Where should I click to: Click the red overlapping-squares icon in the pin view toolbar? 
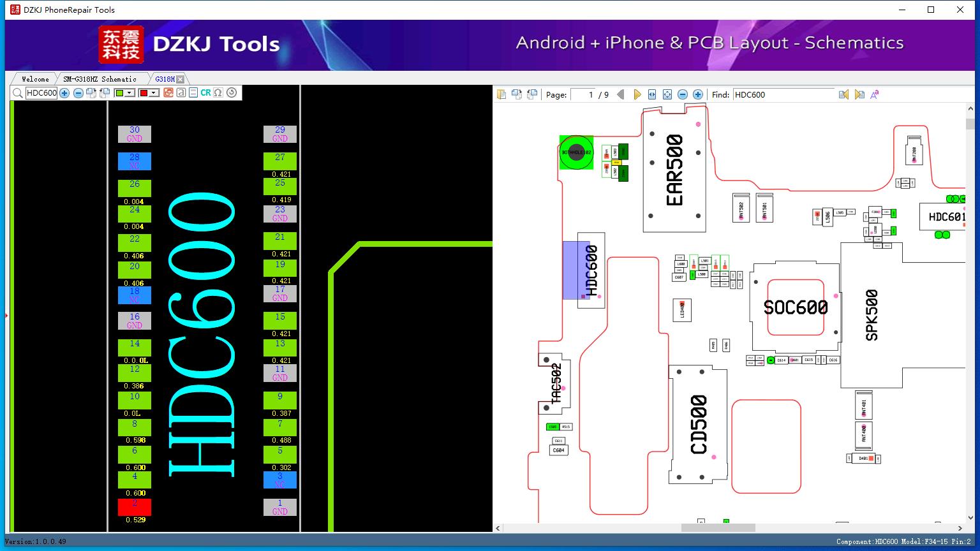click(x=168, y=92)
